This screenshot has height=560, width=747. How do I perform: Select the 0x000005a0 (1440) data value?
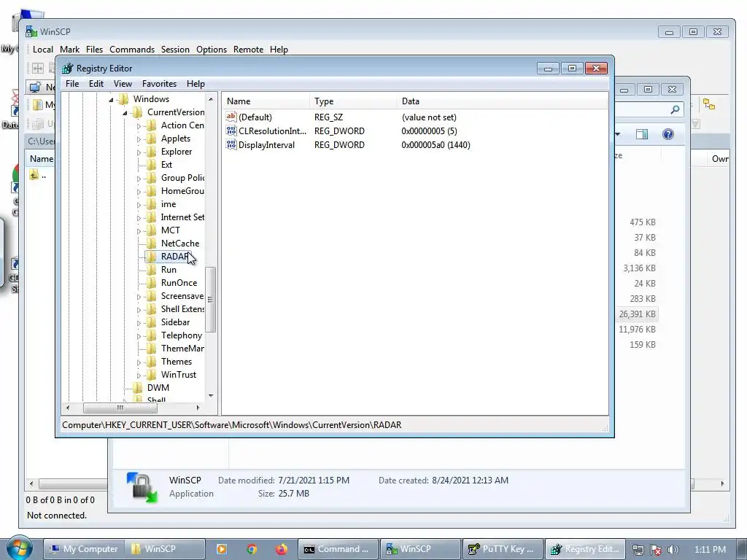point(436,145)
